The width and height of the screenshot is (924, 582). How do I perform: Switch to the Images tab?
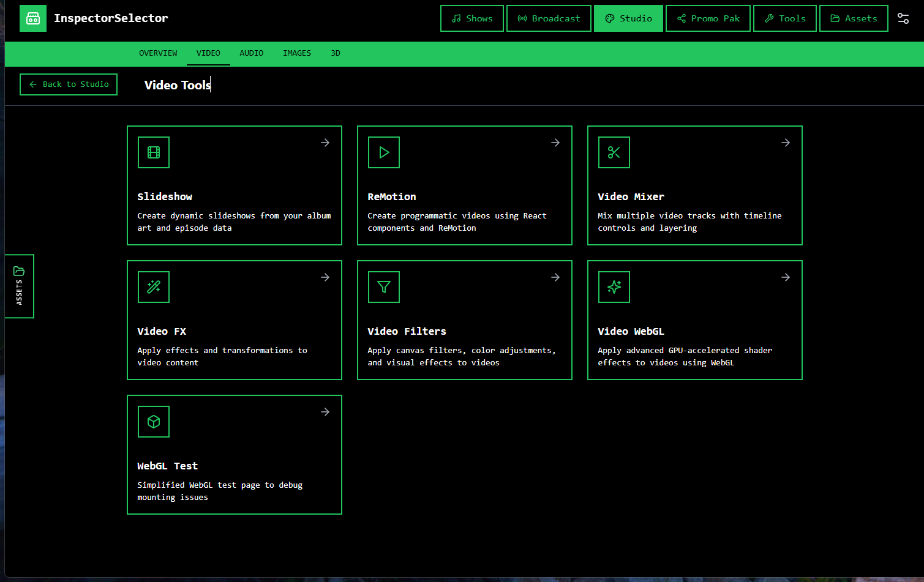pyautogui.click(x=296, y=53)
